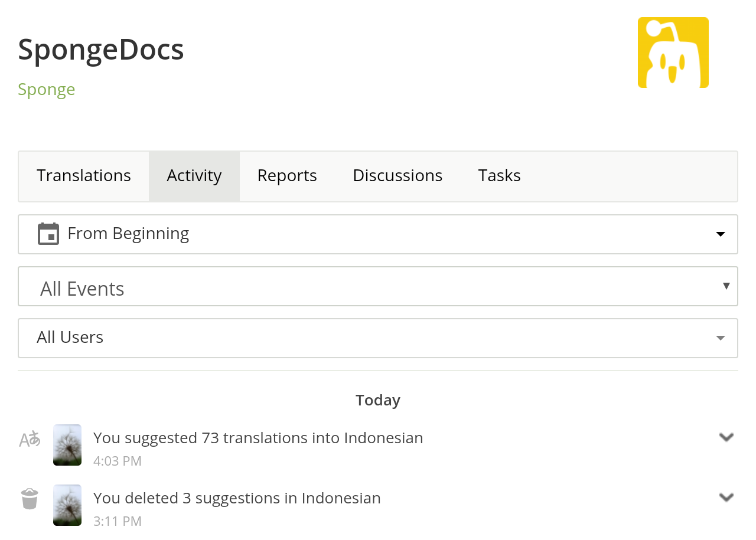Viewport: 756px width, 540px height.
Task: Click the avatar beside the 3:11 PM activity
Action: (67, 505)
